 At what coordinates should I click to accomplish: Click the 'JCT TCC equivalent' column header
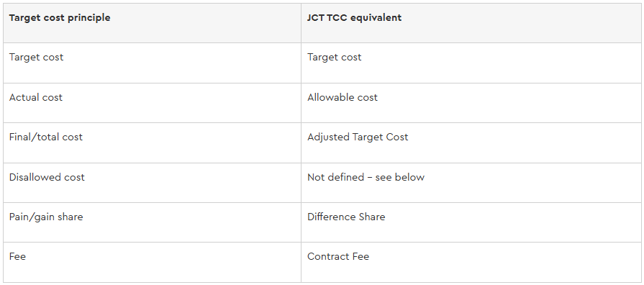click(x=471, y=23)
